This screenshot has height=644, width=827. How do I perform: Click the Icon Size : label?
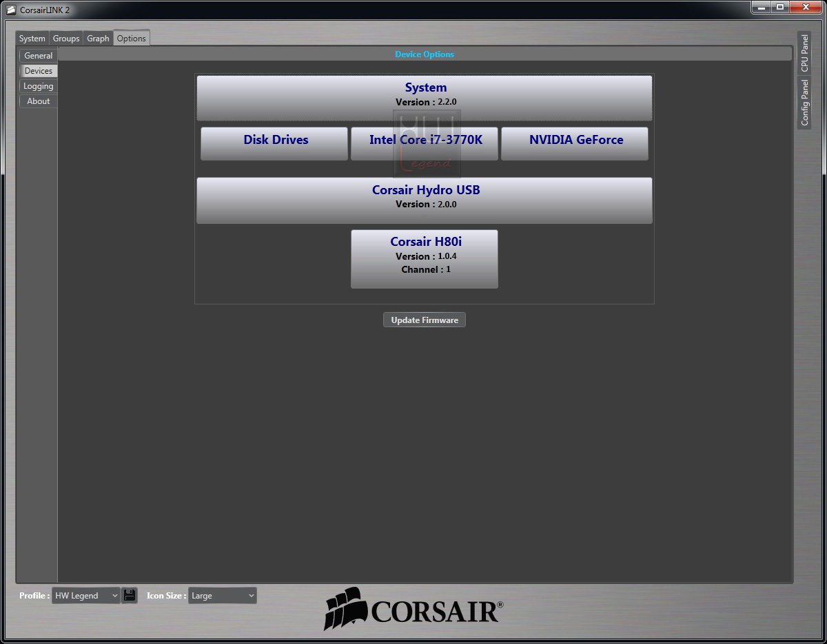[166, 596]
